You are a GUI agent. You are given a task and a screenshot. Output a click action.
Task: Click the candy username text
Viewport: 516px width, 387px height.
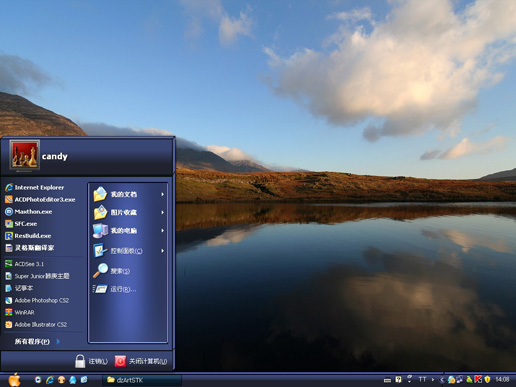coord(55,156)
